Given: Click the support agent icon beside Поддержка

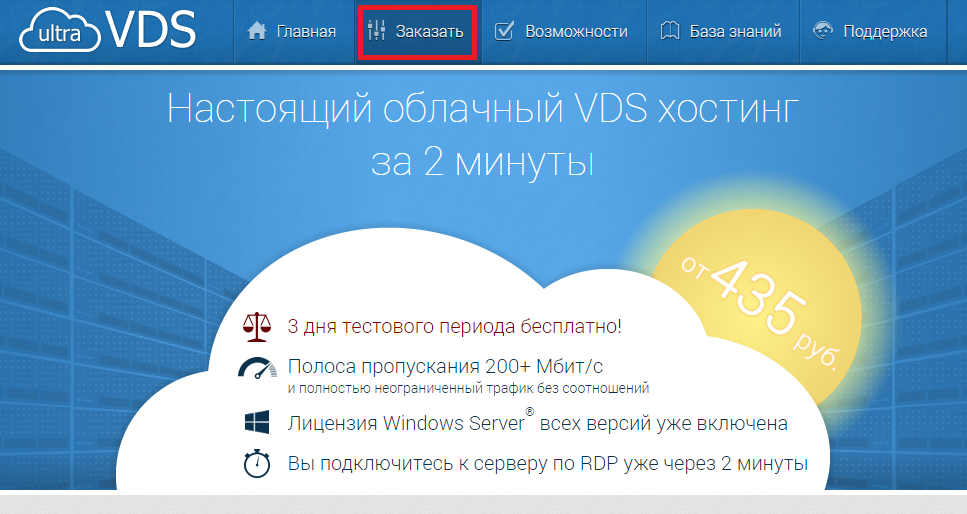Looking at the screenshot, I should tap(823, 31).
